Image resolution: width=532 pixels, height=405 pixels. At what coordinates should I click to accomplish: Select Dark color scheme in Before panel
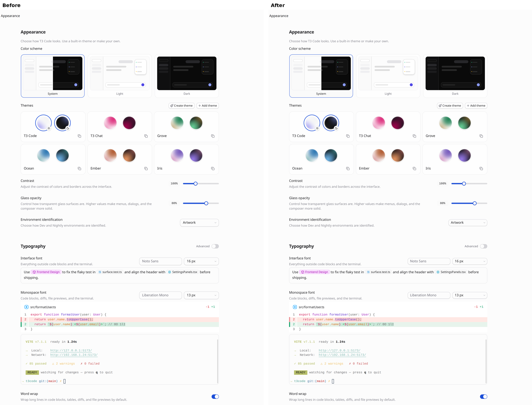(187, 76)
